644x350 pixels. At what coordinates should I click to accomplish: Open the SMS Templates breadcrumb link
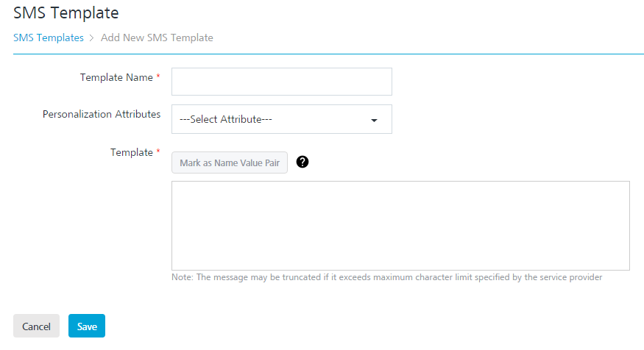tap(49, 37)
